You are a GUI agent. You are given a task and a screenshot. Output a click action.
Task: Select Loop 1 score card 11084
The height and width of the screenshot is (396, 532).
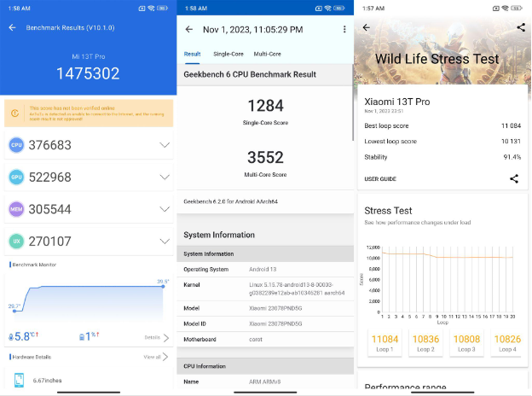[385, 343]
